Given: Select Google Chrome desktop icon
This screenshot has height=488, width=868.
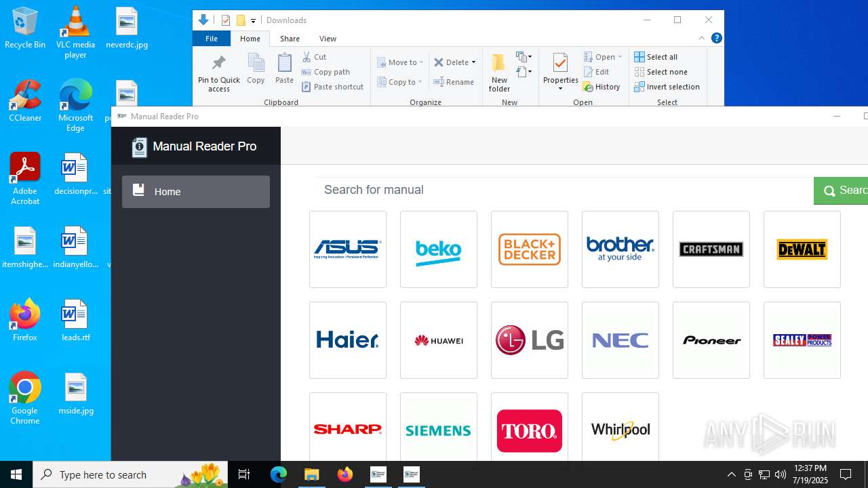Looking at the screenshot, I should tap(25, 399).
